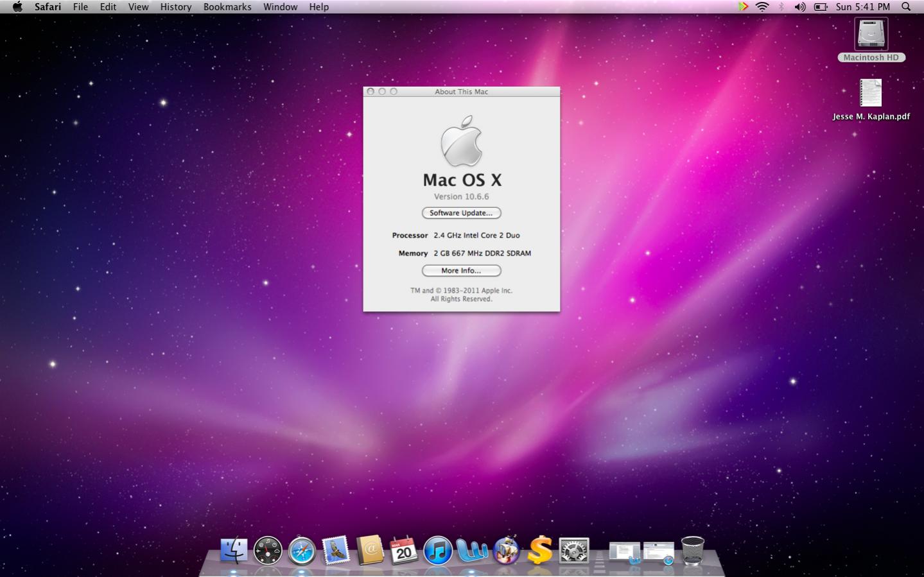Launch Dashboard from the Dock
The width and height of the screenshot is (924, 577).
coord(268,550)
